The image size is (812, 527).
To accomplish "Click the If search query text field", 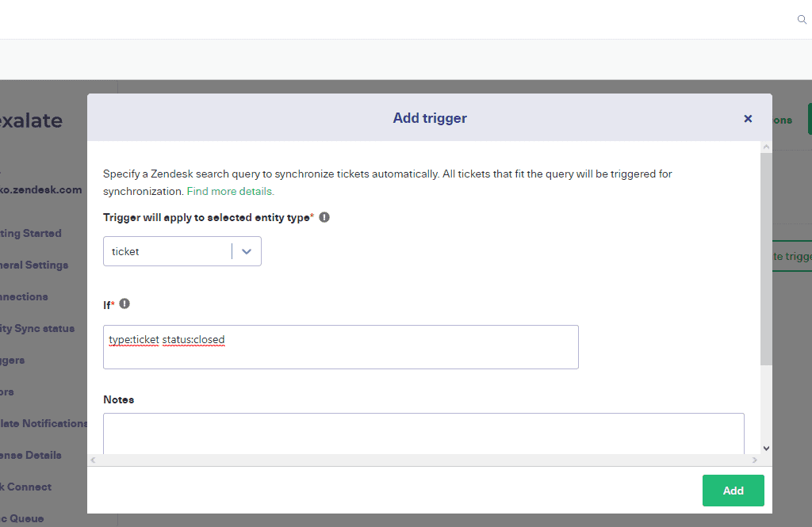I will (341, 347).
